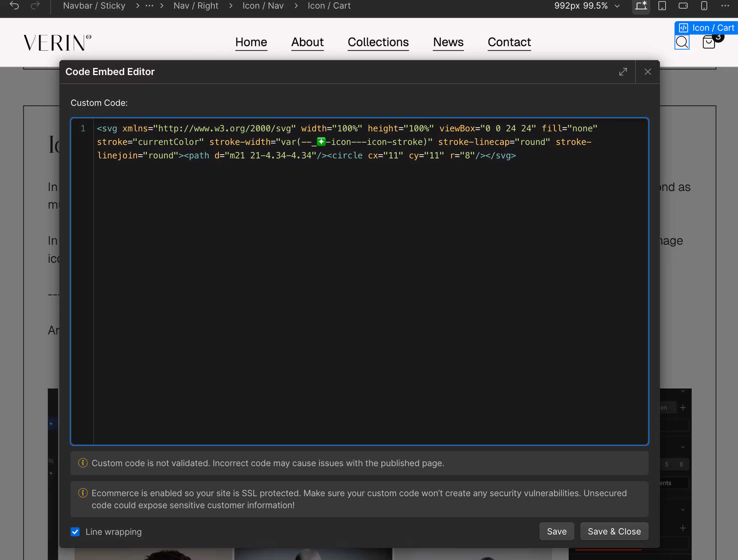Click the green variable icon in stroke-width value
The image size is (738, 560).
point(321,142)
